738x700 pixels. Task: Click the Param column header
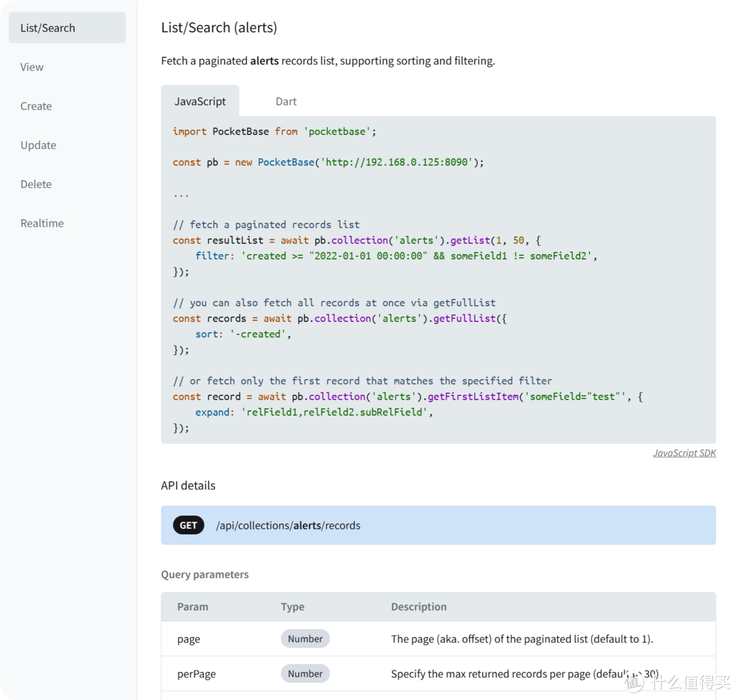pos(193,606)
